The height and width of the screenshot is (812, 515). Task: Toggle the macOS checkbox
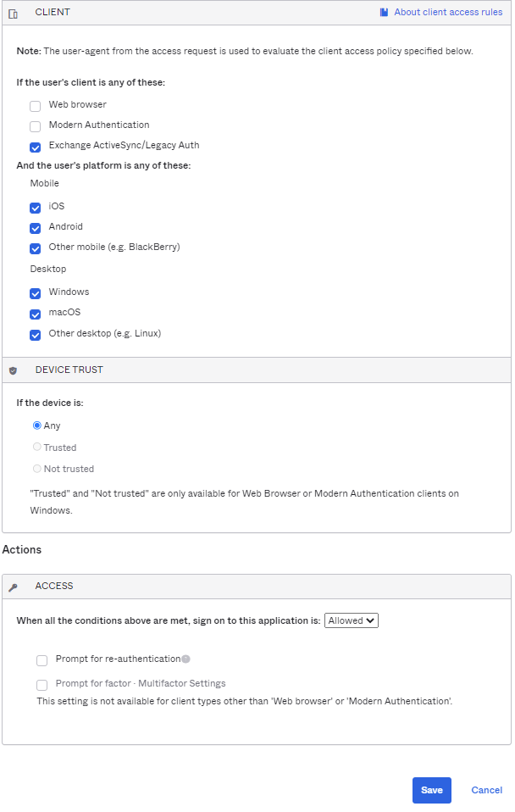coord(36,314)
